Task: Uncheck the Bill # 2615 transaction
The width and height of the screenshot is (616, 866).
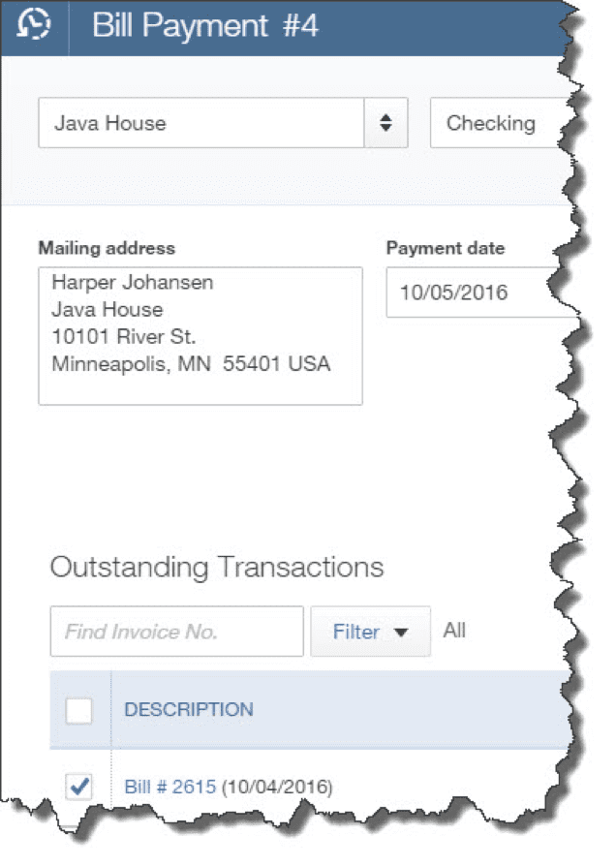Action: [80, 787]
